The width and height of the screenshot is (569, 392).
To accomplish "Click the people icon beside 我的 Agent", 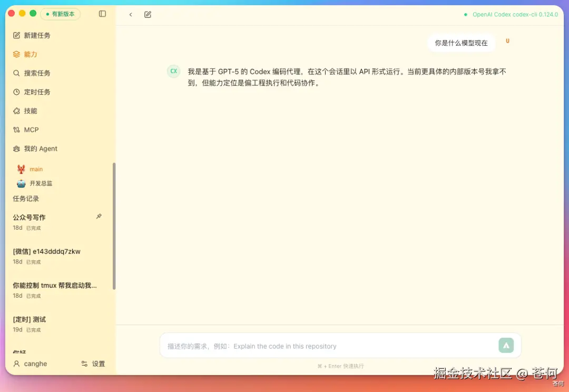I will (16, 149).
